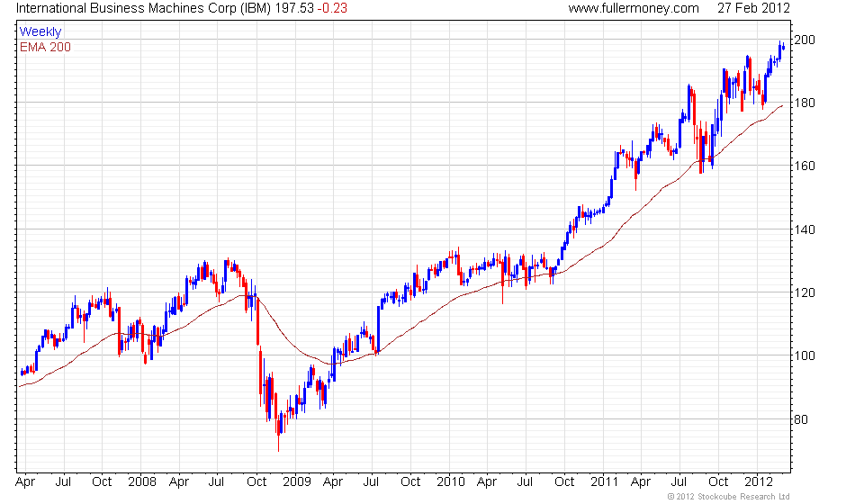Click the 'Jul' label just after Apr 2009
This screenshot has height=504, width=864.
point(371,482)
